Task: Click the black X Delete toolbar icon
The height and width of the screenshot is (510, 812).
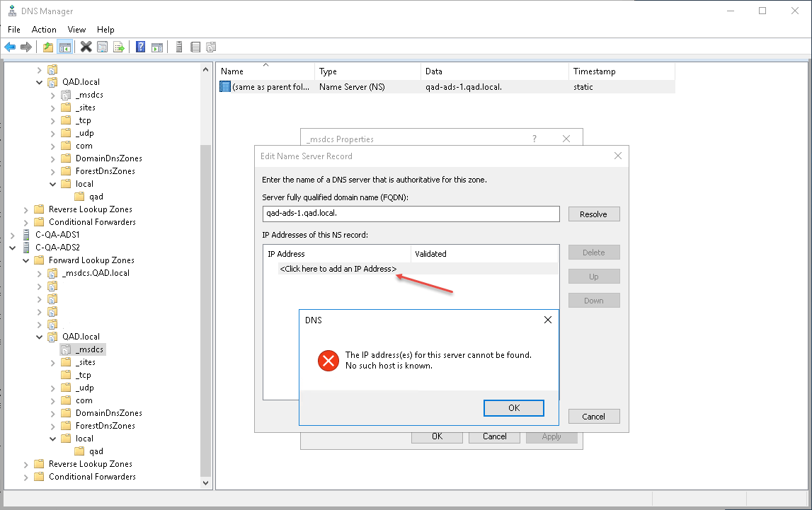Action: pyautogui.click(x=86, y=47)
